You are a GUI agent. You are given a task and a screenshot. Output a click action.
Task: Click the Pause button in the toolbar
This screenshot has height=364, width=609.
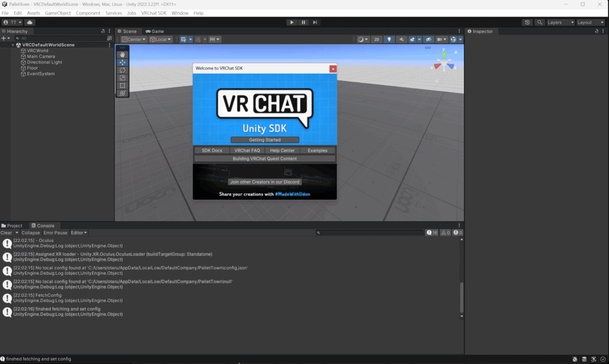[x=303, y=22]
